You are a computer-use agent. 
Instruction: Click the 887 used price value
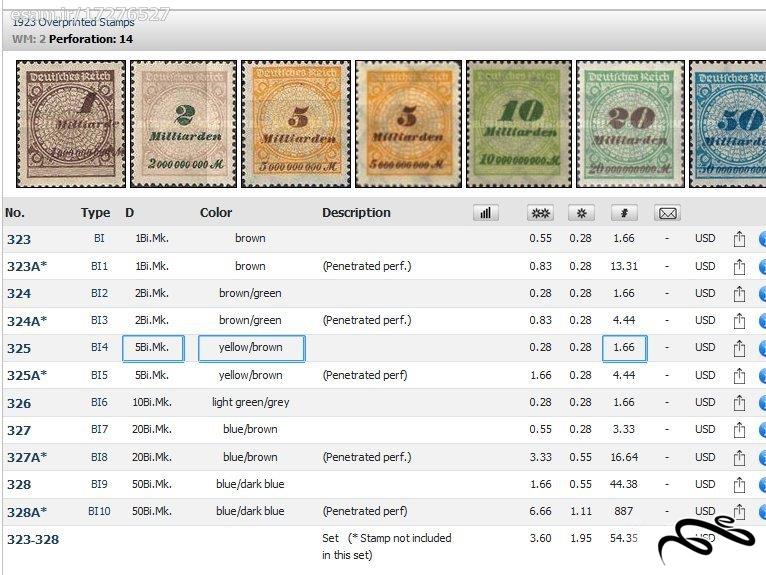[624, 511]
